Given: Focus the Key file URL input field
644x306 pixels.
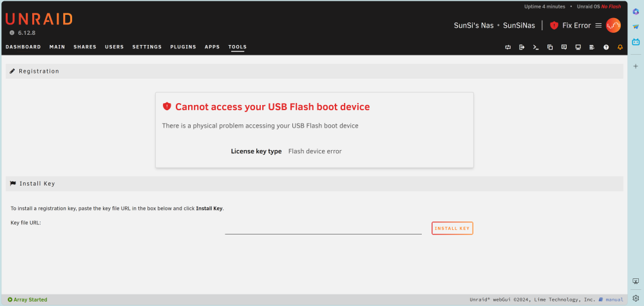Looking at the screenshot, I should click(323, 228).
